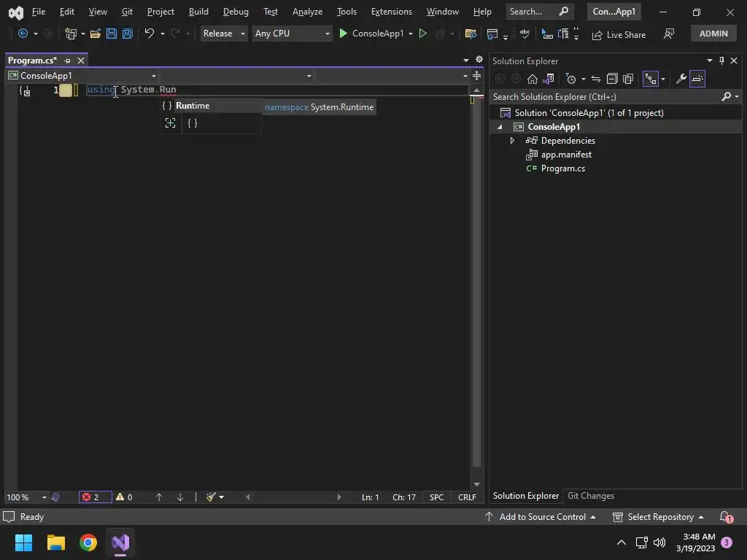Image resolution: width=747 pixels, height=560 pixels.
Task: Click the Open File folder icon
Action: (96, 34)
